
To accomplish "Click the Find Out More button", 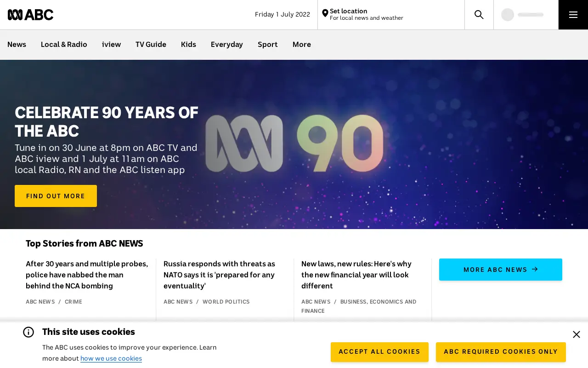I will click(56, 196).
